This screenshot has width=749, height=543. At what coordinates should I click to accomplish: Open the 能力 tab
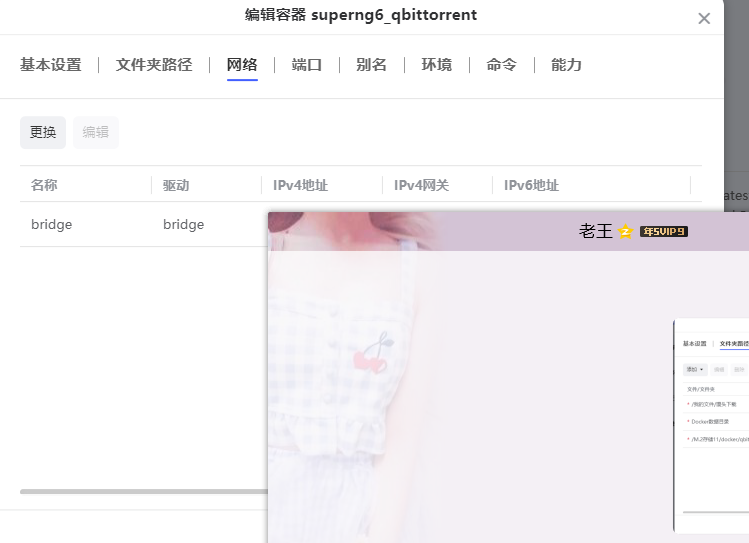click(x=566, y=65)
